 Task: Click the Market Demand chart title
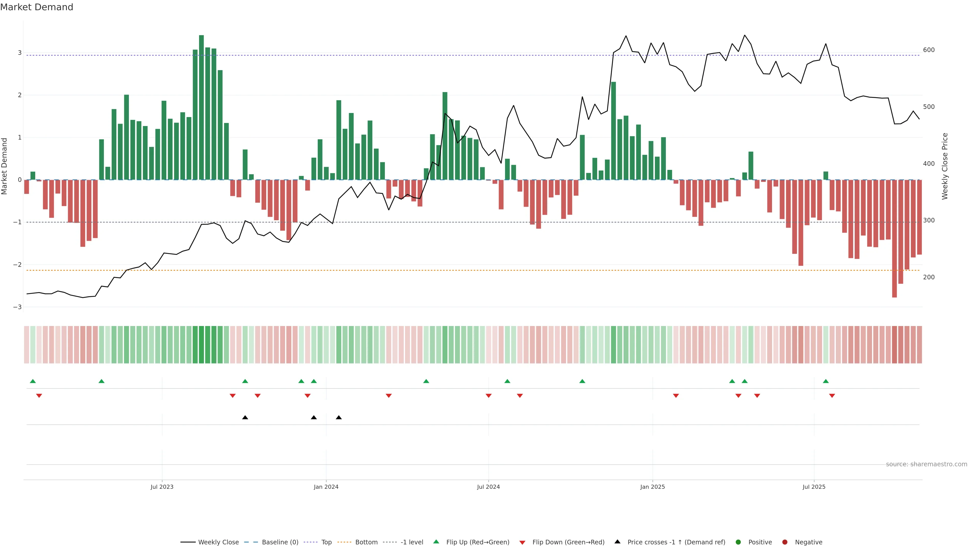(36, 7)
